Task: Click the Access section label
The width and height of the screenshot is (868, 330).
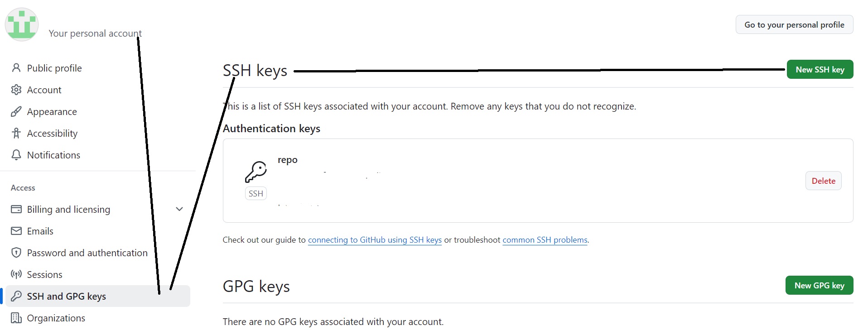Action: [23, 187]
